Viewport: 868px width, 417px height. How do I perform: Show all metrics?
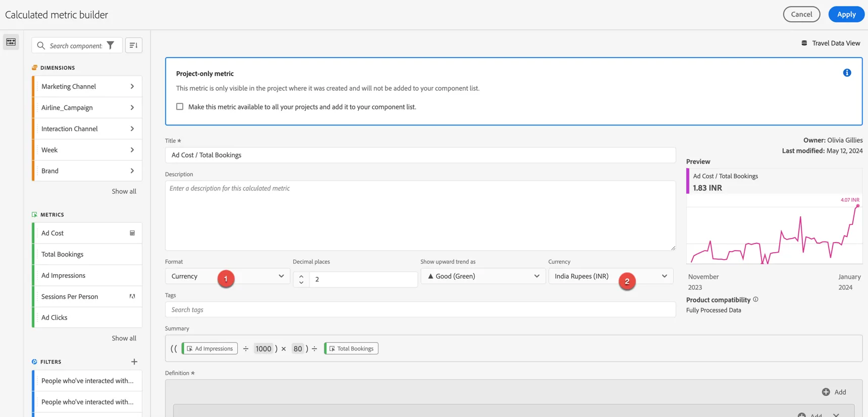click(x=124, y=338)
